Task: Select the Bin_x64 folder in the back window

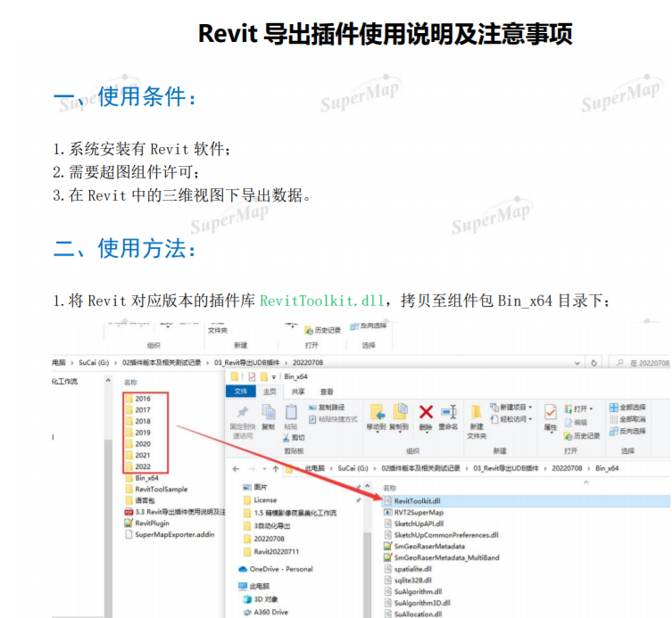Action: pyautogui.click(x=142, y=477)
